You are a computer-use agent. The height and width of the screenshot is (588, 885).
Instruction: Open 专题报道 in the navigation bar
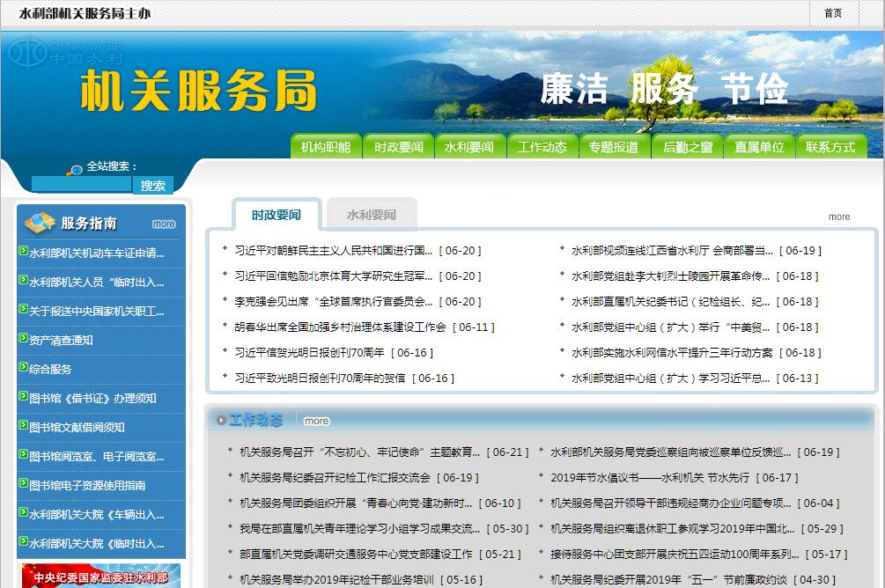(x=614, y=147)
